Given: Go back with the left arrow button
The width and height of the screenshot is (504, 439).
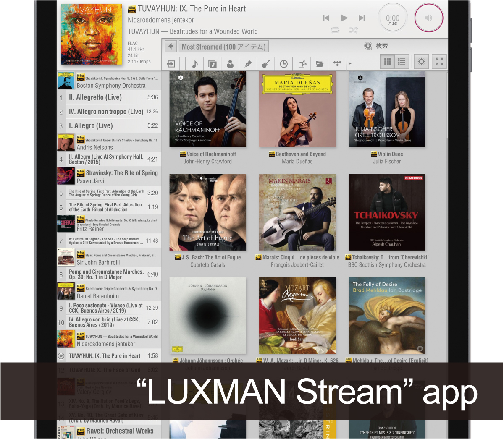Looking at the screenshot, I should [171, 47].
